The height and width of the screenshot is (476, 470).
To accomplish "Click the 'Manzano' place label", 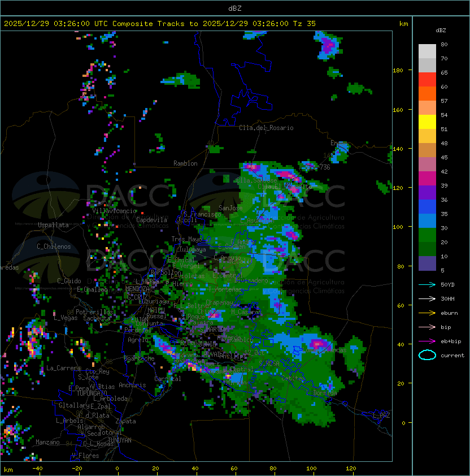I will tap(47, 442).
